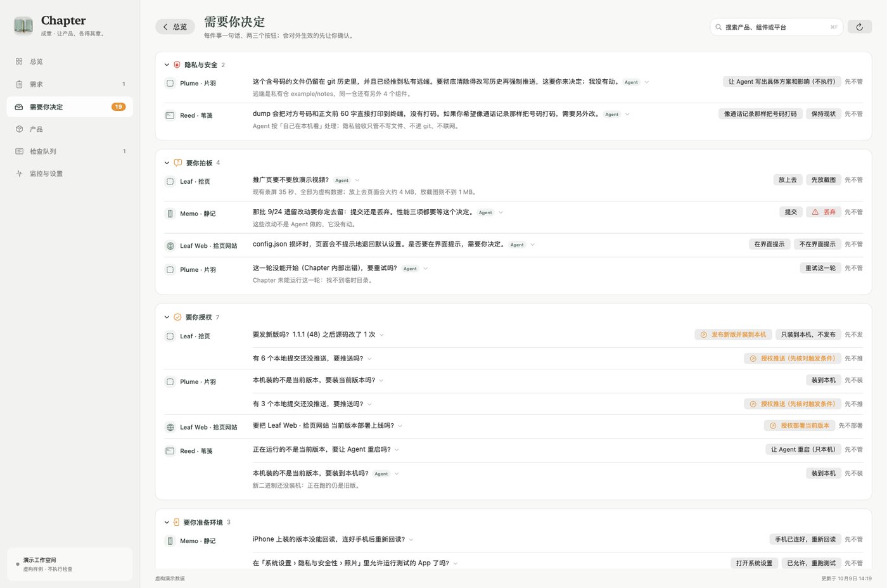
Task: Click the Leaf Web globe icon under 要你授权
Action: click(170, 427)
